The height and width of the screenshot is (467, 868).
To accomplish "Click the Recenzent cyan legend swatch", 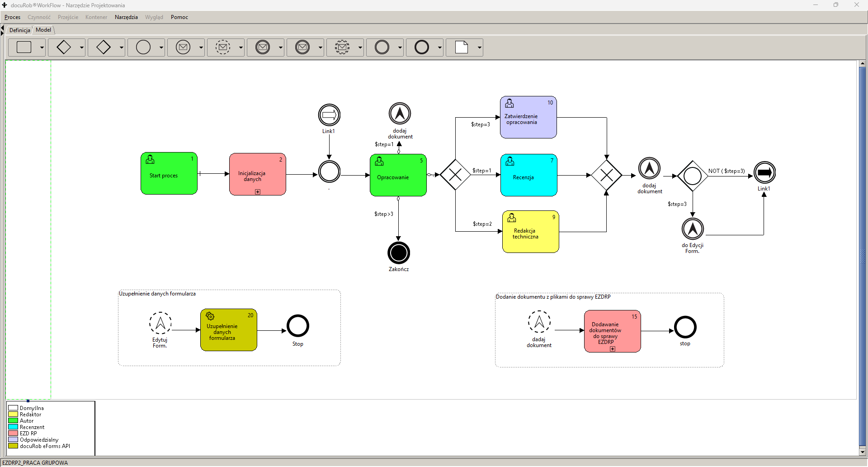I will point(13,427).
